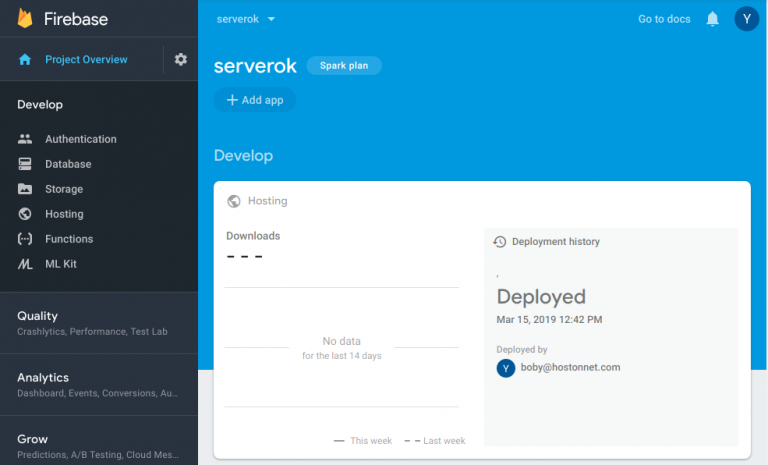
Task: Click the Deployment history clock icon
Action: (500, 242)
